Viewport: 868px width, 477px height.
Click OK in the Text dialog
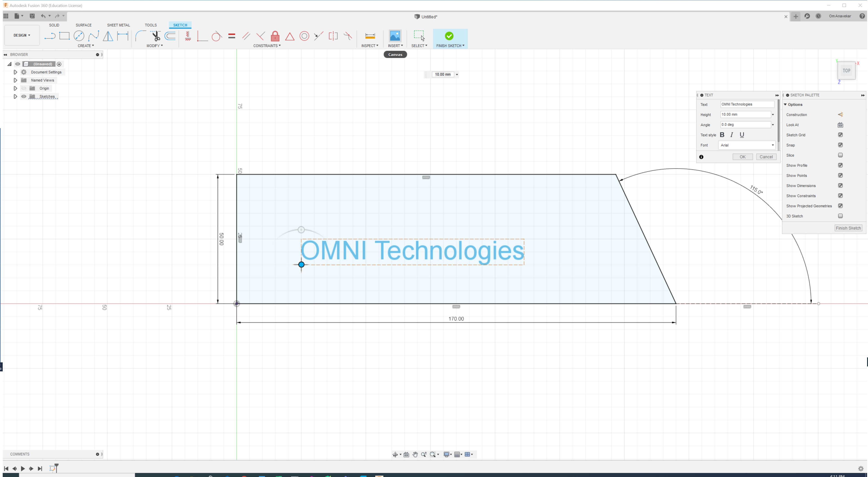pyautogui.click(x=742, y=157)
